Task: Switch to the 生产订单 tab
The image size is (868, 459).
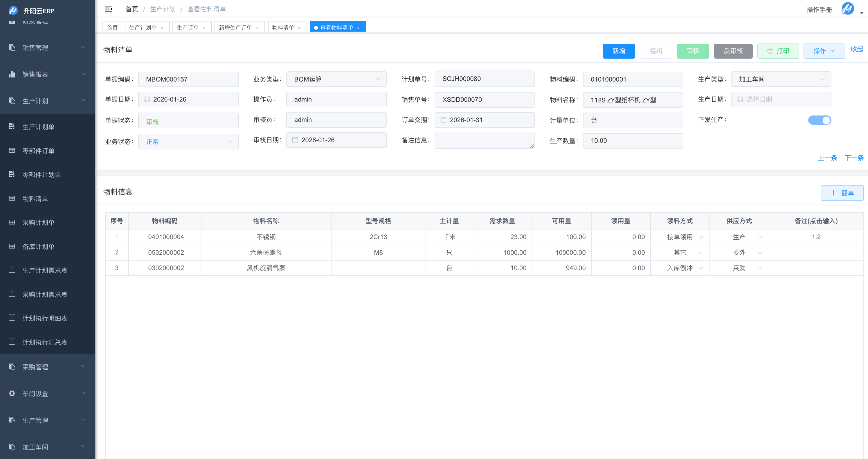Action: (188, 28)
